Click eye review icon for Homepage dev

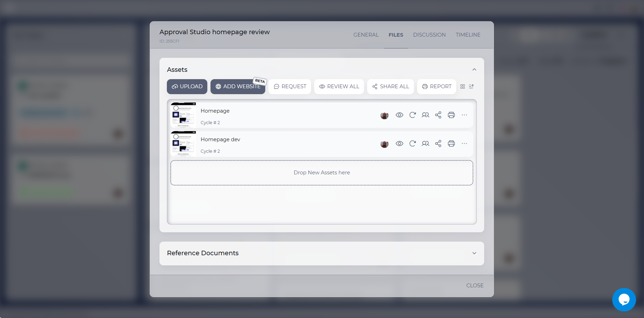(399, 144)
